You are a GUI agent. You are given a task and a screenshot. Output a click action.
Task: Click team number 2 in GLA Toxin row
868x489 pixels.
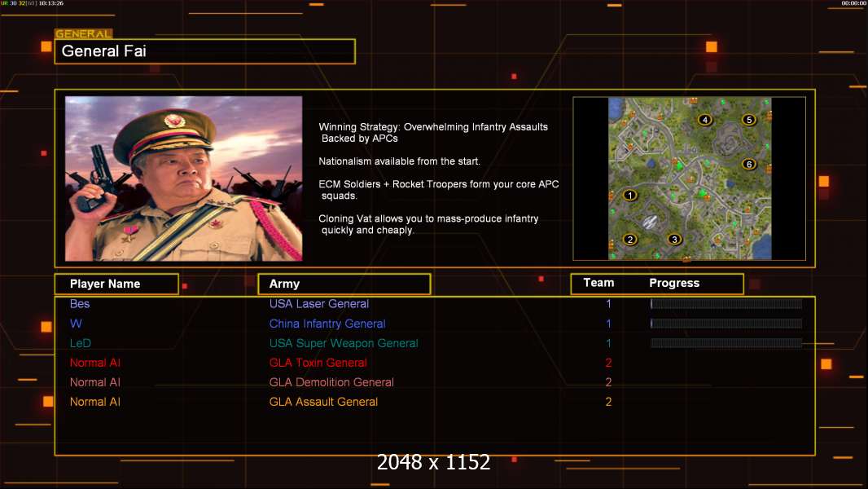(608, 363)
